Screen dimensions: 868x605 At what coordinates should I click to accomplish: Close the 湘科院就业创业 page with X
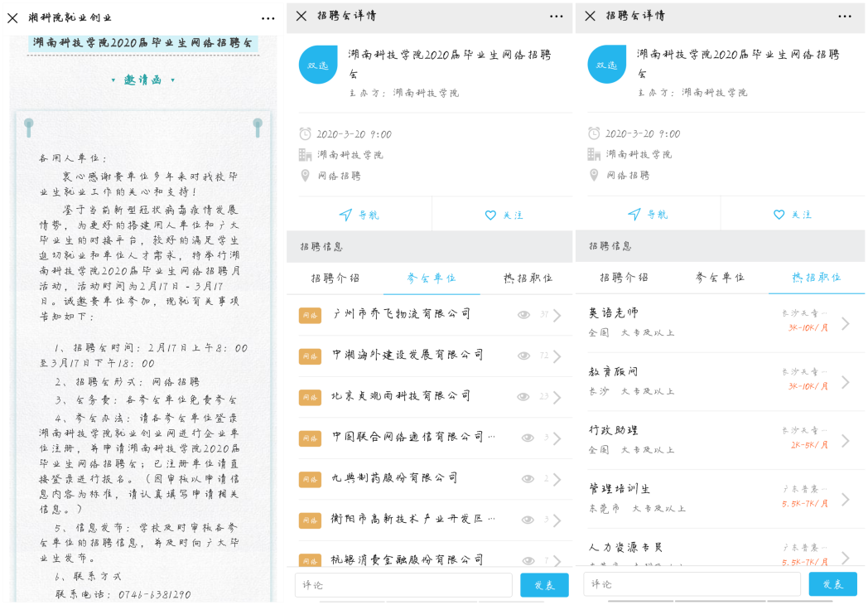click(12, 17)
